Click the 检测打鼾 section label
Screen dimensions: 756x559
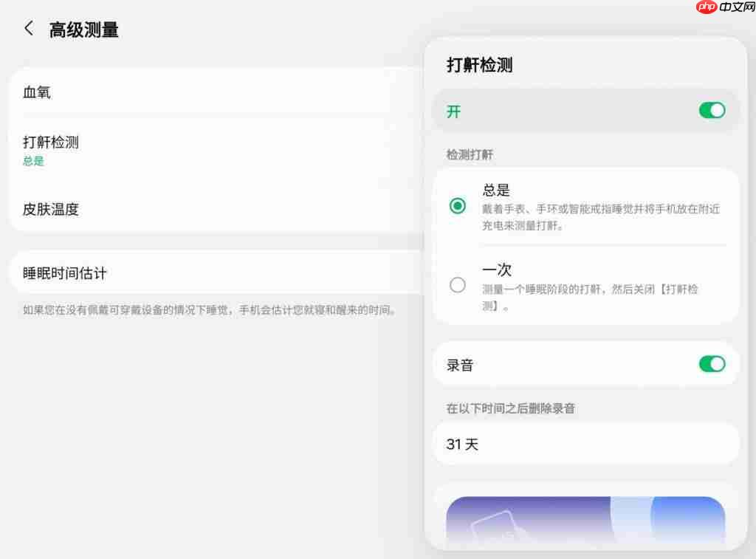pos(470,155)
